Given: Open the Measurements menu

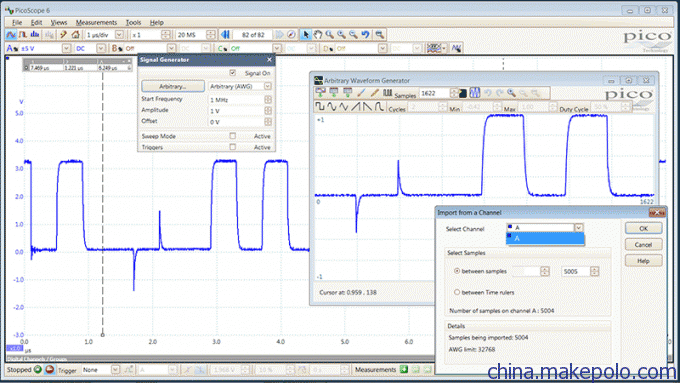Looking at the screenshot, I should click(x=96, y=23).
